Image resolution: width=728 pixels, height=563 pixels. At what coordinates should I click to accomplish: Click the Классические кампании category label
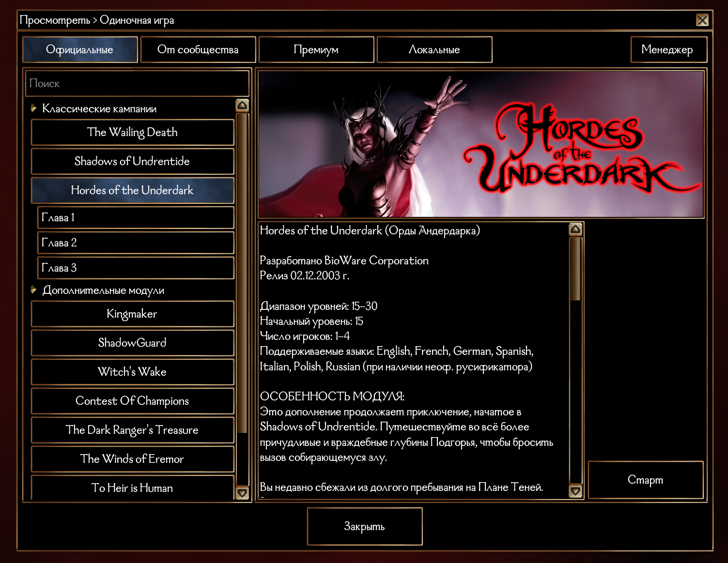(99, 108)
